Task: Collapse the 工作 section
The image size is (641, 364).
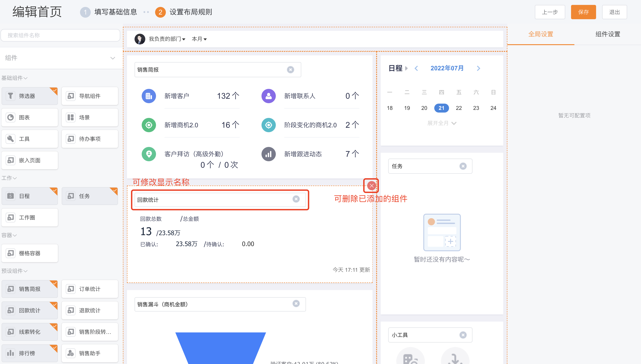Action: tap(9, 178)
